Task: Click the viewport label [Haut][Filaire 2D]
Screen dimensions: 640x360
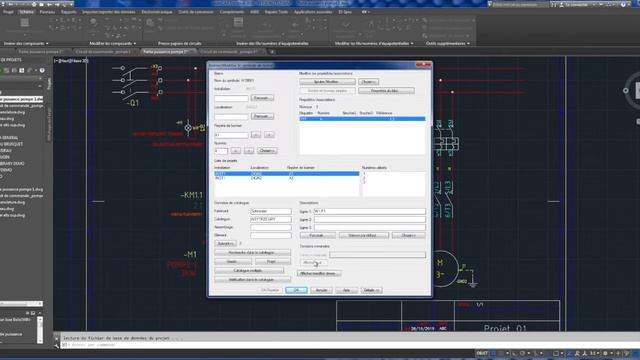Action: pyautogui.click(x=71, y=60)
